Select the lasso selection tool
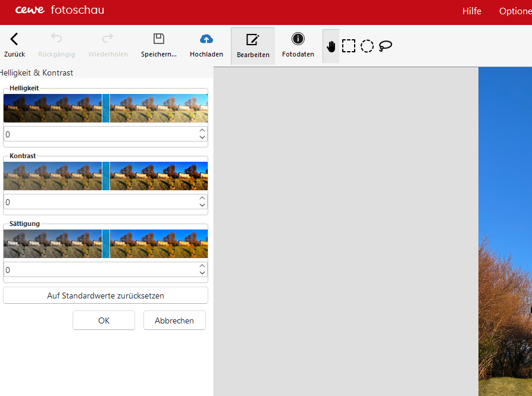The width and height of the screenshot is (532, 396). 386,46
